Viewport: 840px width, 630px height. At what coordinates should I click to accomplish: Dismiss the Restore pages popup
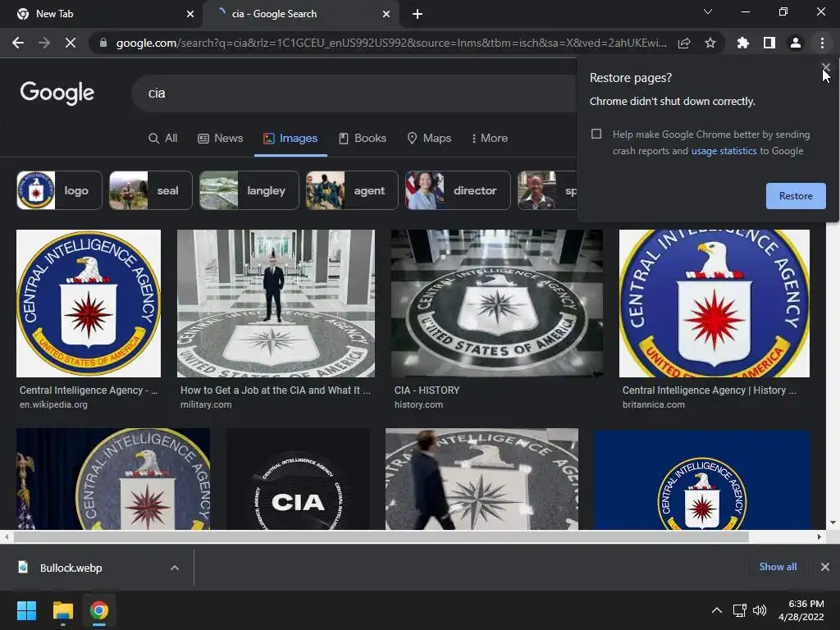[825, 67]
